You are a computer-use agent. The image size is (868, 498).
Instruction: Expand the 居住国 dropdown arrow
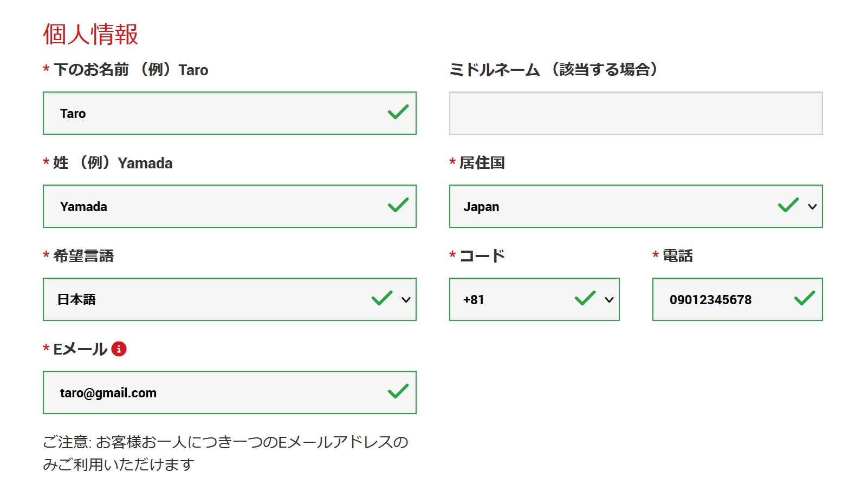click(x=812, y=207)
